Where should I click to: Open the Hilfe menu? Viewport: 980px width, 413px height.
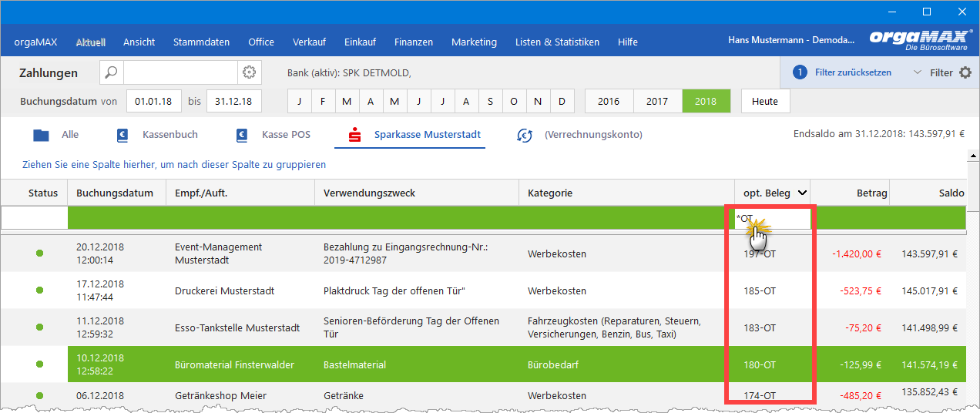click(628, 42)
